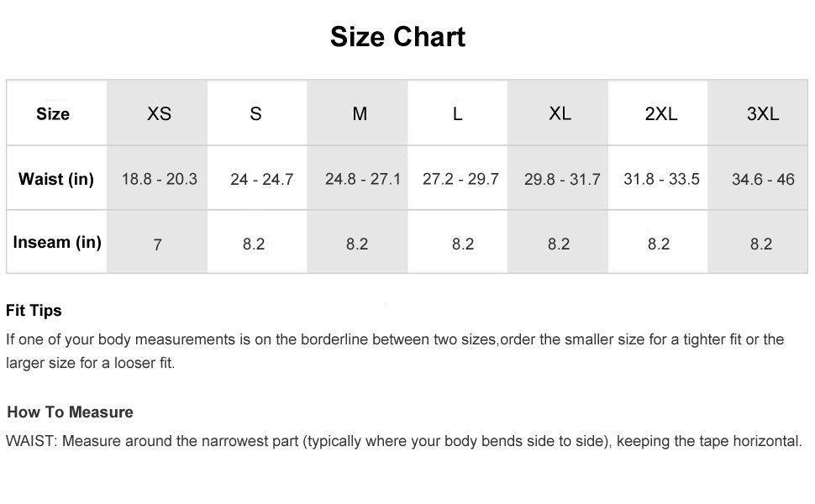Click the XS inseam value 7
Screen dimensions: 815x504
pos(157,244)
